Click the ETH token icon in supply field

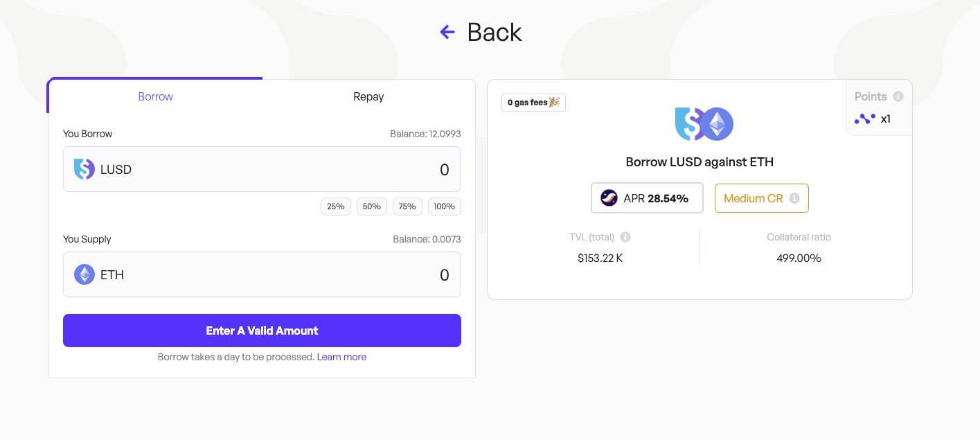coord(84,275)
